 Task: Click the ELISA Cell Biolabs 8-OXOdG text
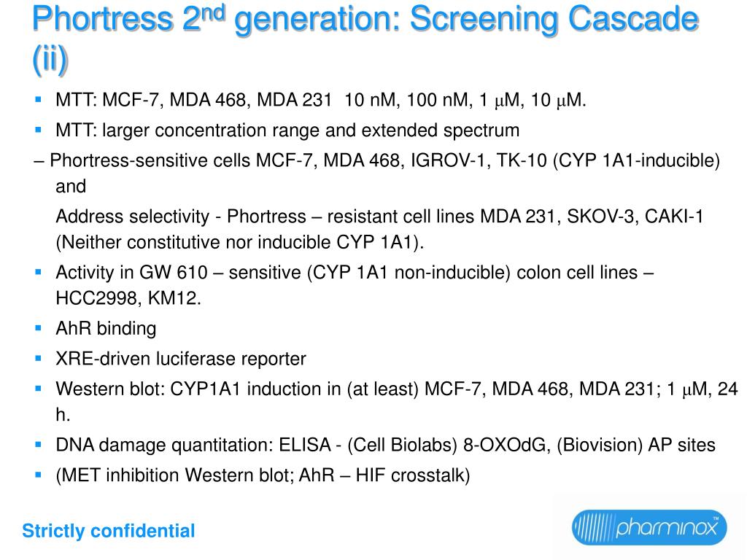tap(406, 445)
